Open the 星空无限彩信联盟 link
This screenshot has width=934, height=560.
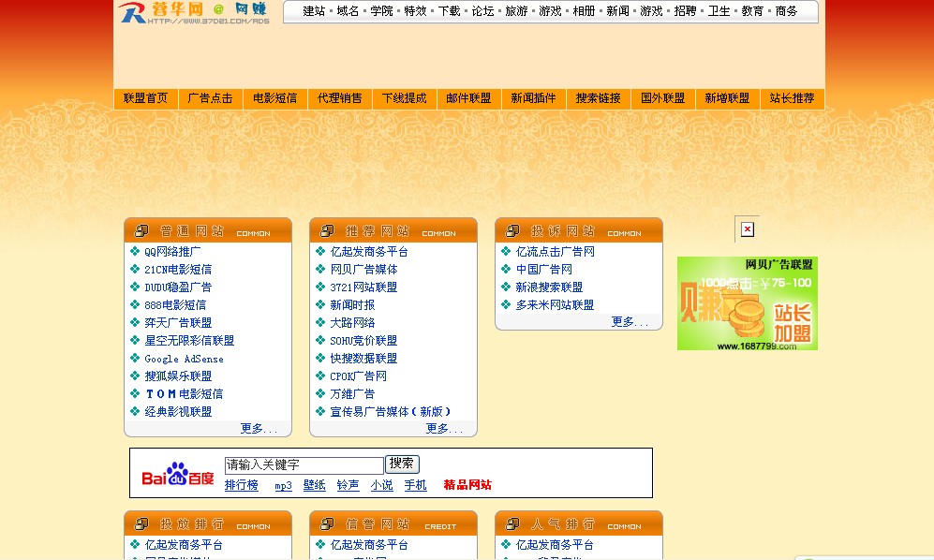(x=189, y=340)
